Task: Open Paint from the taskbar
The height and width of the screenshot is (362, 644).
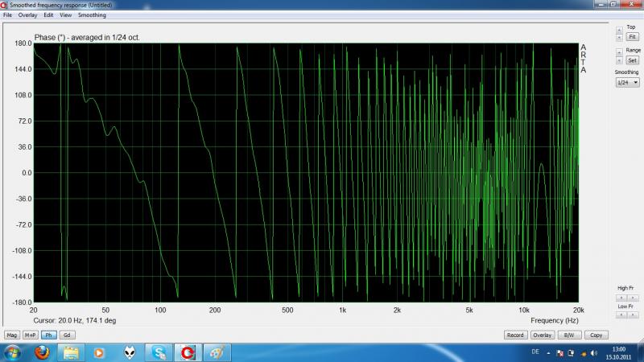Action: pos(217,352)
